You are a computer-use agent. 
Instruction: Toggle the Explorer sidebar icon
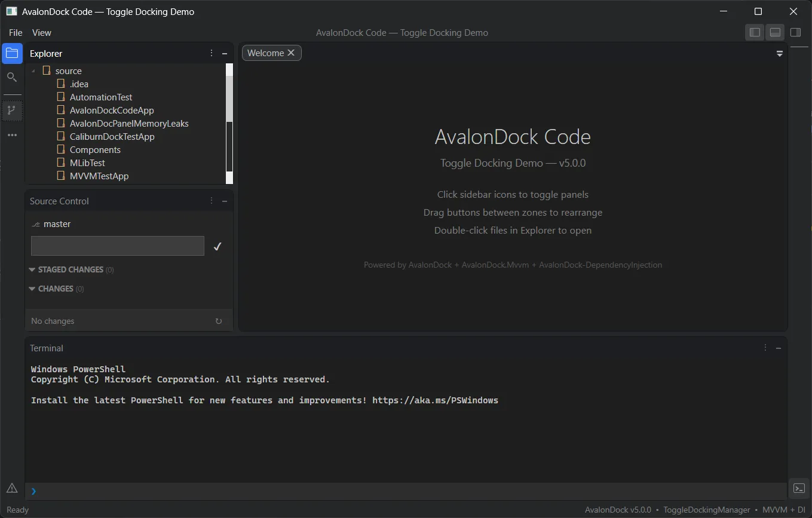(x=12, y=53)
